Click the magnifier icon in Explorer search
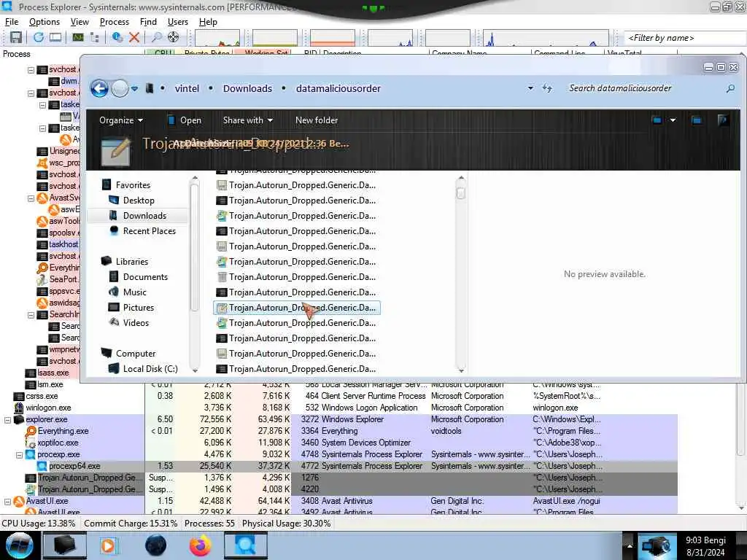 pyautogui.click(x=729, y=88)
